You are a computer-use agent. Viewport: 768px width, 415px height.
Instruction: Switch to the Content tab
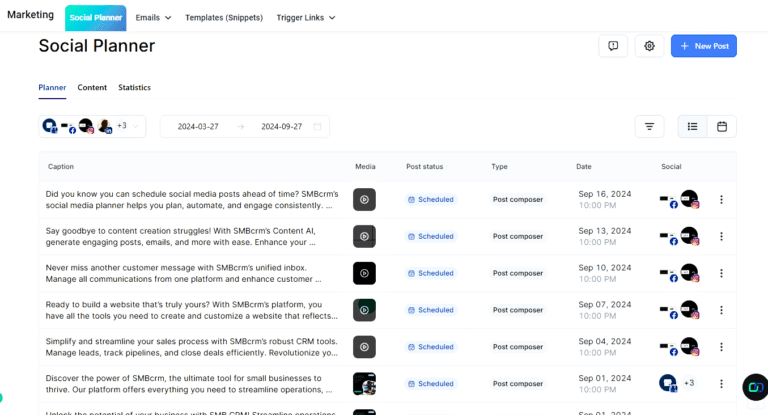92,88
